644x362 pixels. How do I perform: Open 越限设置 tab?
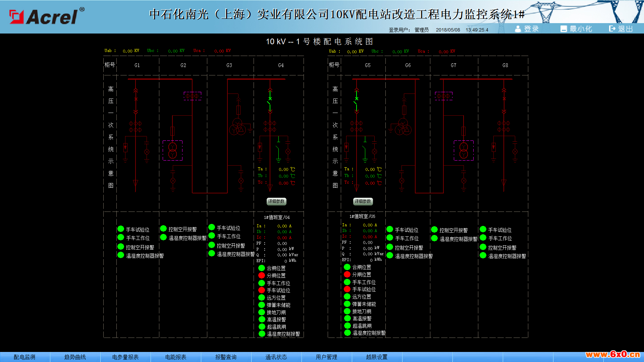(x=377, y=357)
